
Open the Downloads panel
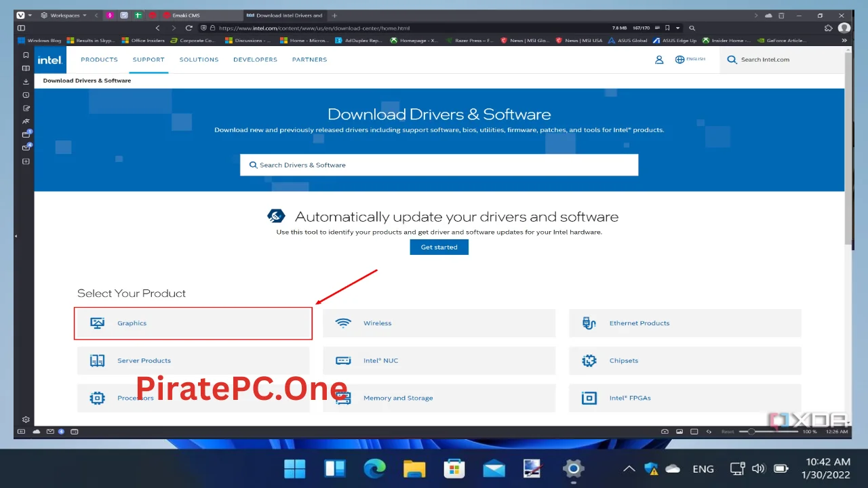[x=26, y=81]
